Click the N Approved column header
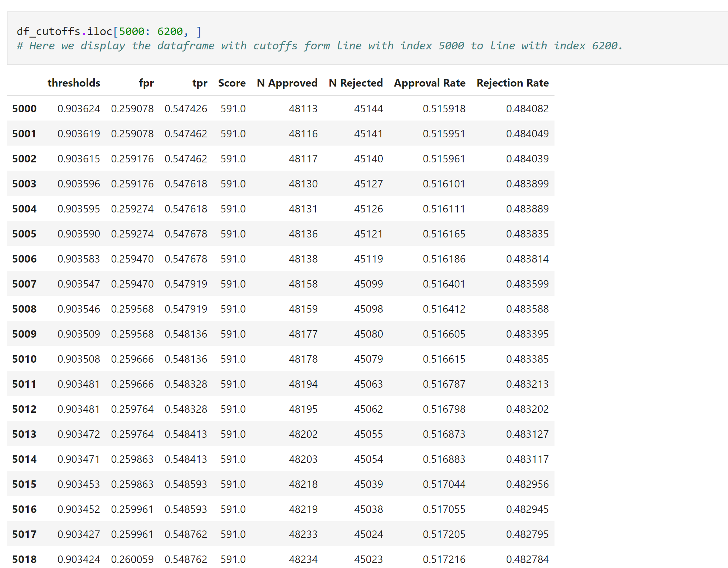728x568 pixels. (x=287, y=83)
